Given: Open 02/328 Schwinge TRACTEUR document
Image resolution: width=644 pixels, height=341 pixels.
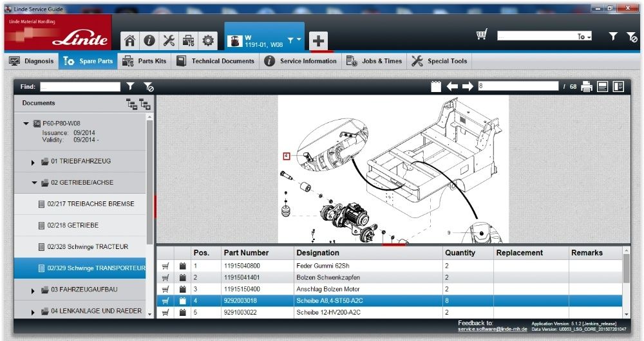Looking at the screenshot, I should 80,246.
